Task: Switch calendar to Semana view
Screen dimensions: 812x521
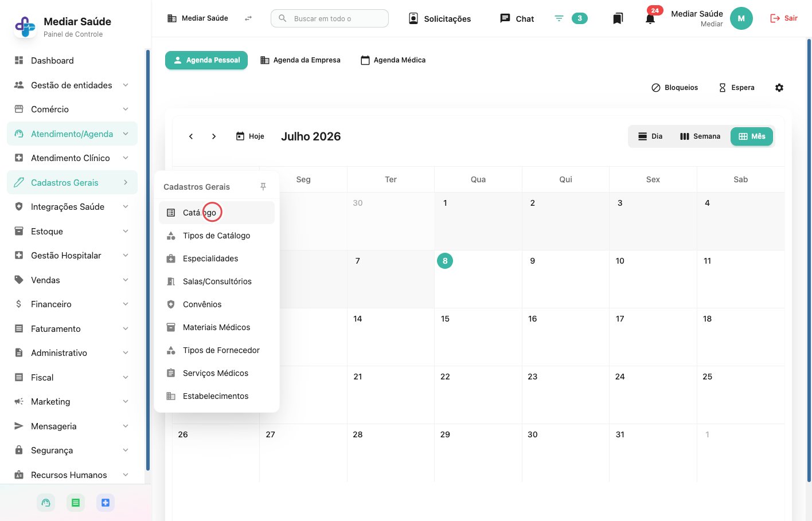Action: (x=700, y=136)
